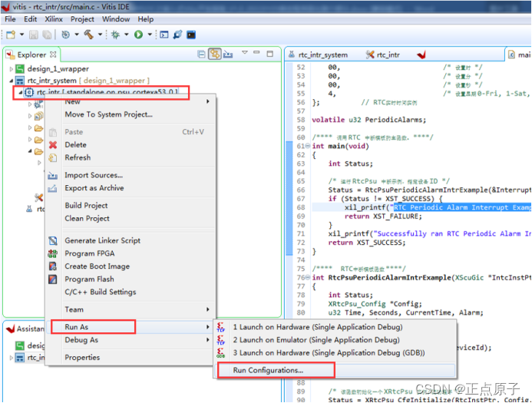Toggle Link with Editor in Explorer

215,54
